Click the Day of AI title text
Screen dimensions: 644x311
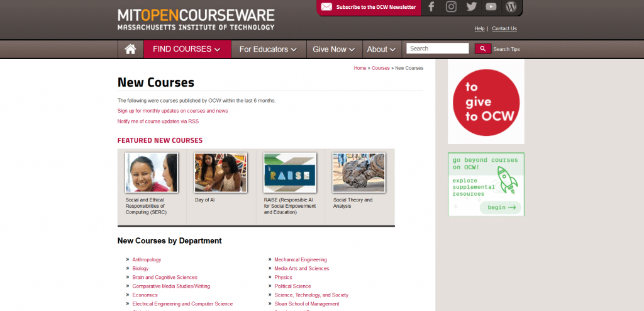click(205, 200)
